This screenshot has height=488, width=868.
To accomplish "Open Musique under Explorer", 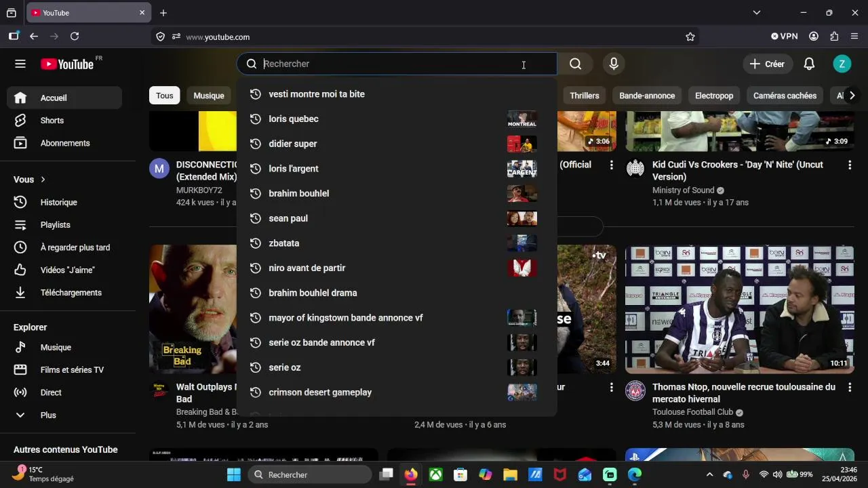I will [65, 347].
